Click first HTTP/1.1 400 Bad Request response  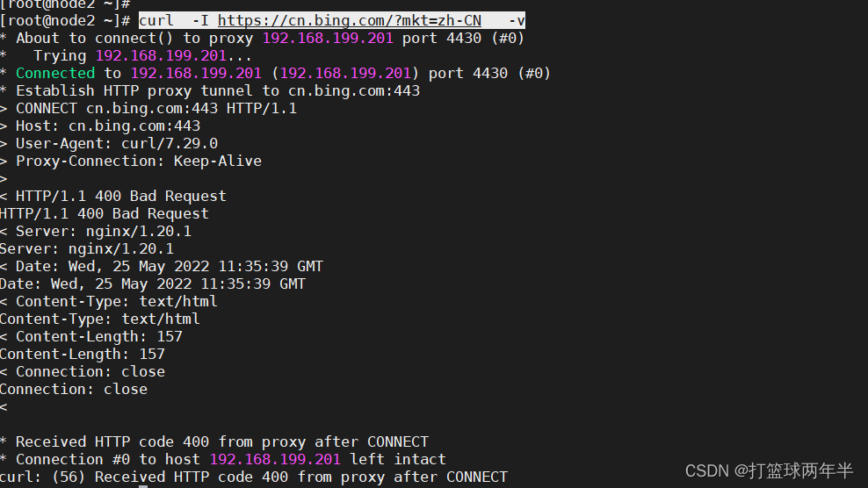113,197
